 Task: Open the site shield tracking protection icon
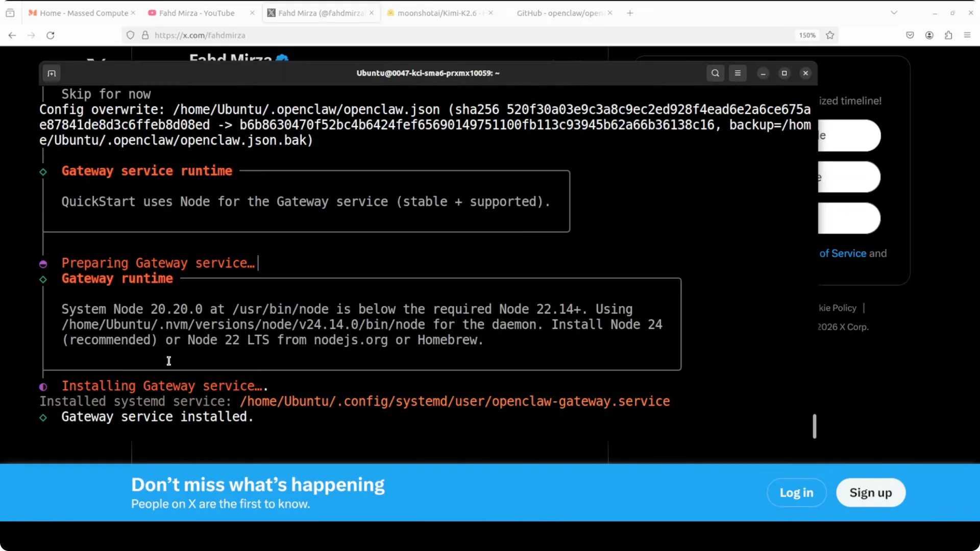point(131,35)
